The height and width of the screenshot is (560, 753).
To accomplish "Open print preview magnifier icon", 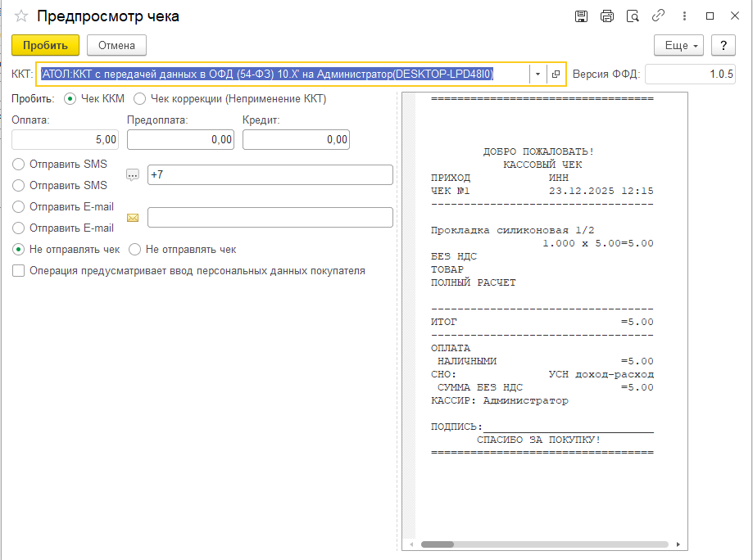I will tap(632, 16).
